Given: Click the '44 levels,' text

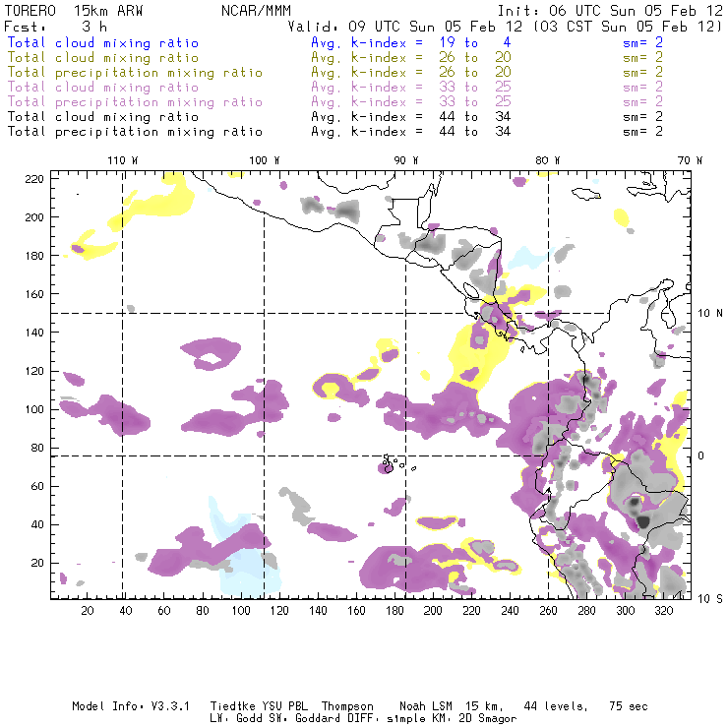Looking at the screenshot, I should point(556,706).
